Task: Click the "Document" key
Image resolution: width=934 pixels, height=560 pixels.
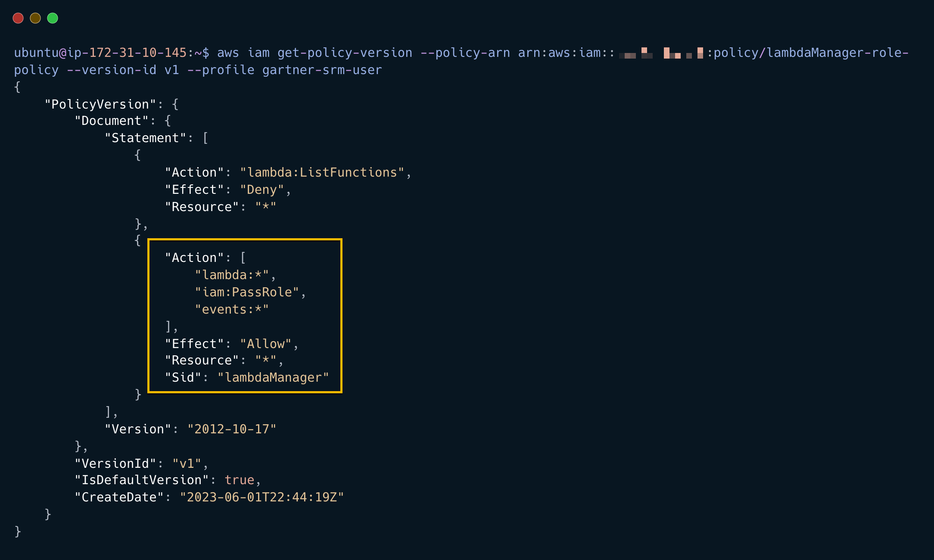Action: [x=112, y=121]
